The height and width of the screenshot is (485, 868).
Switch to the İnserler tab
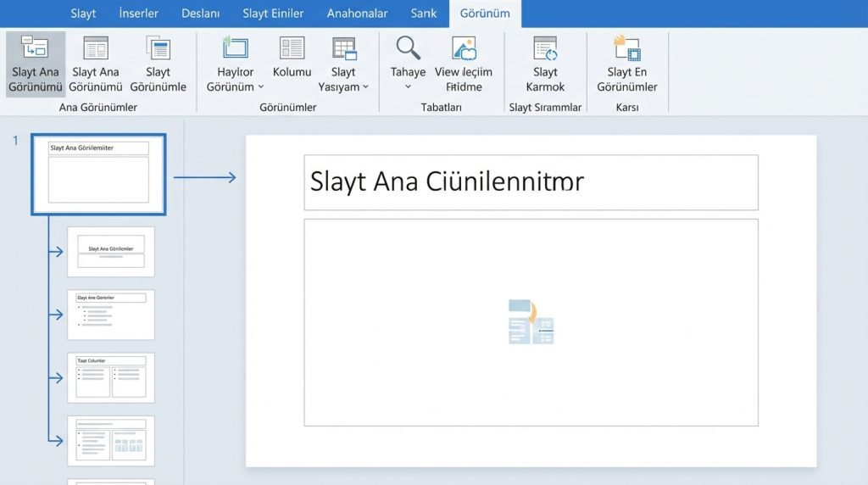pyautogui.click(x=138, y=14)
